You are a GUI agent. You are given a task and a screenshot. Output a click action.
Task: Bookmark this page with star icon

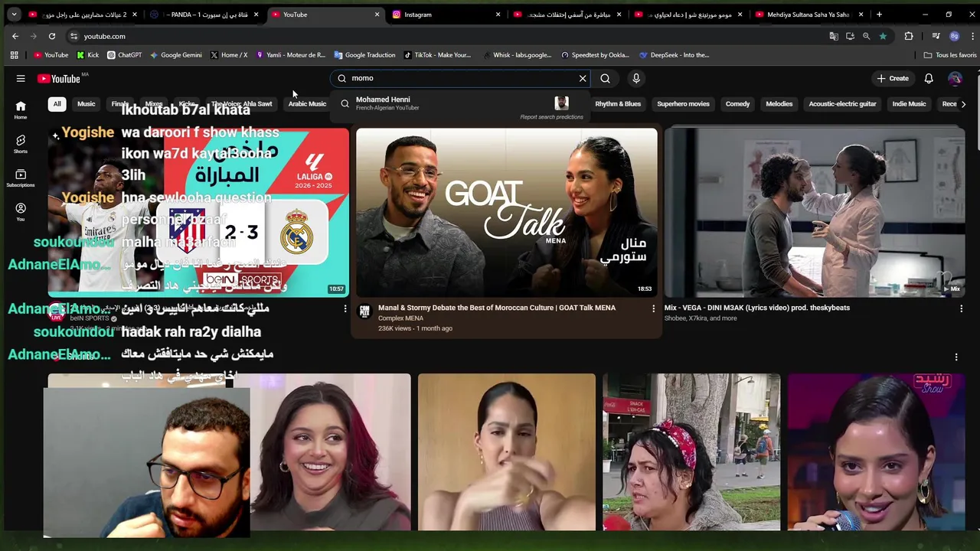[x=883, y=36]
